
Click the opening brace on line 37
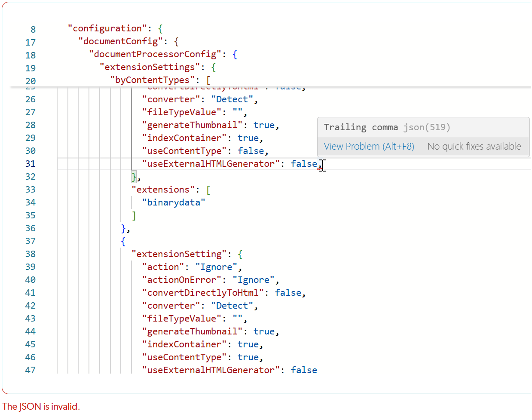(123, 241)
